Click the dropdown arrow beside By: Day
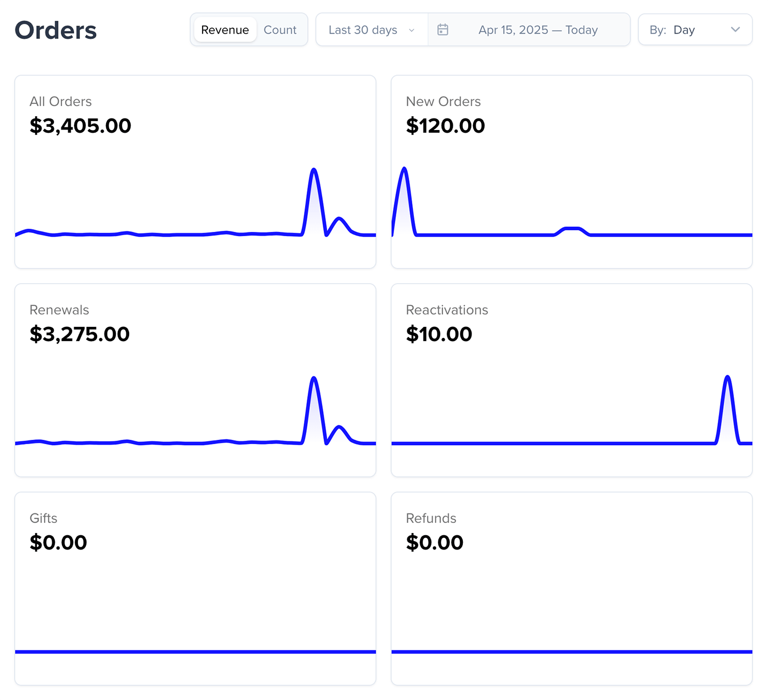 pos(735,30)
